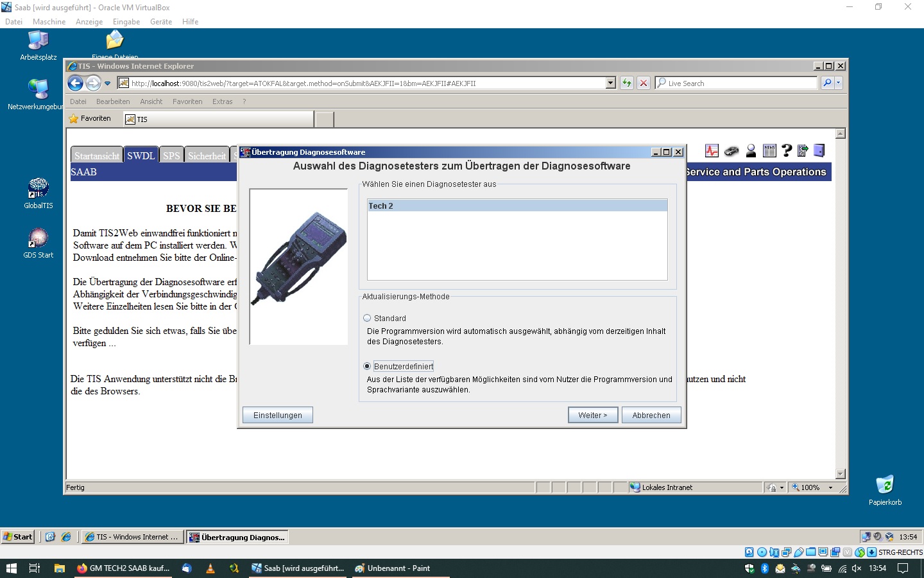Click the document export icon in TIS header

[x=803, y=151]
